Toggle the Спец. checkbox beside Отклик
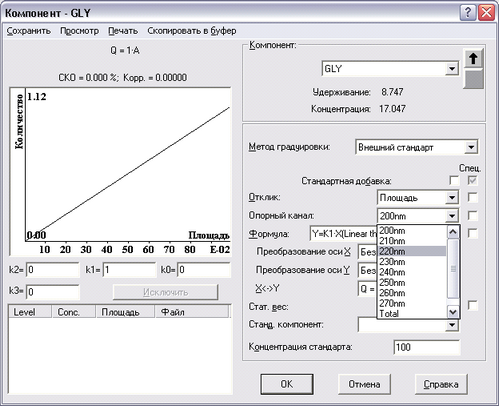Viewport: 499px width, 406px height. pyautogui.click(x=472, y=197)
